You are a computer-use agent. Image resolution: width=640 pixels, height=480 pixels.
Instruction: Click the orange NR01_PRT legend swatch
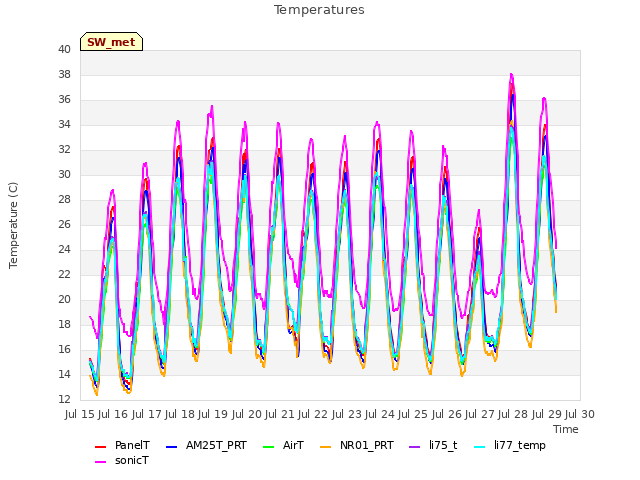pyautogui.click(x=326, y=447)
